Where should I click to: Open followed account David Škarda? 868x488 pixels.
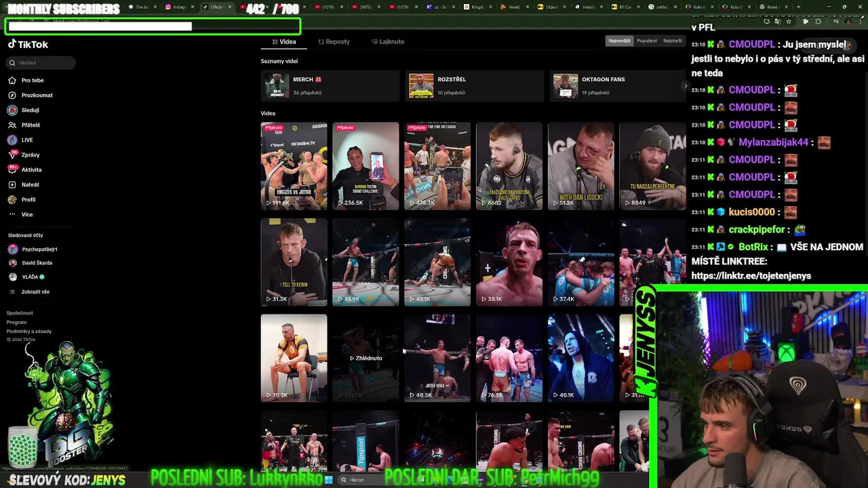(x=30, y=263)
